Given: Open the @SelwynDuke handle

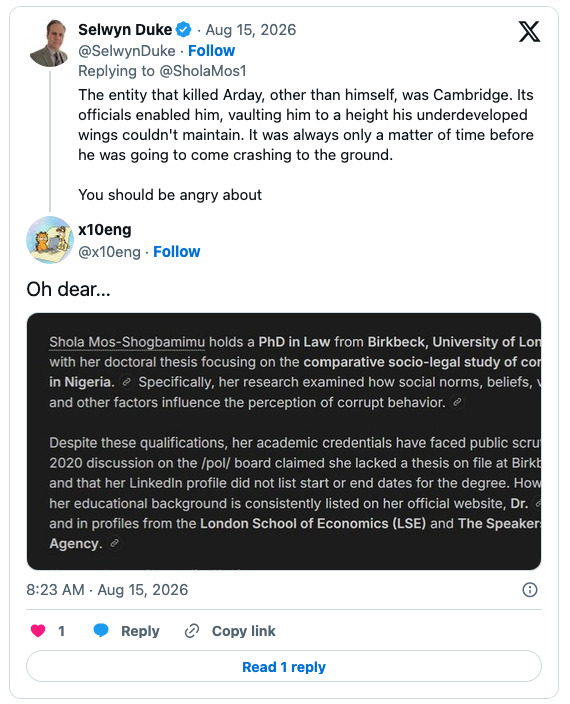Looking at the screenshot, I should click(x=127, y=51).
